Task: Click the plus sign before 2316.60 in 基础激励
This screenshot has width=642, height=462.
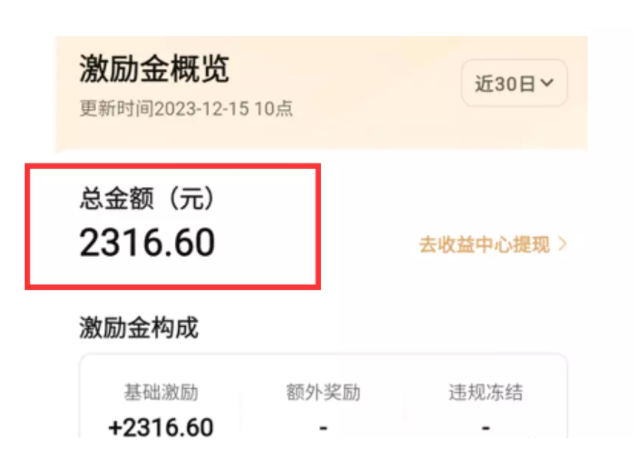Action: pos(115,429)
